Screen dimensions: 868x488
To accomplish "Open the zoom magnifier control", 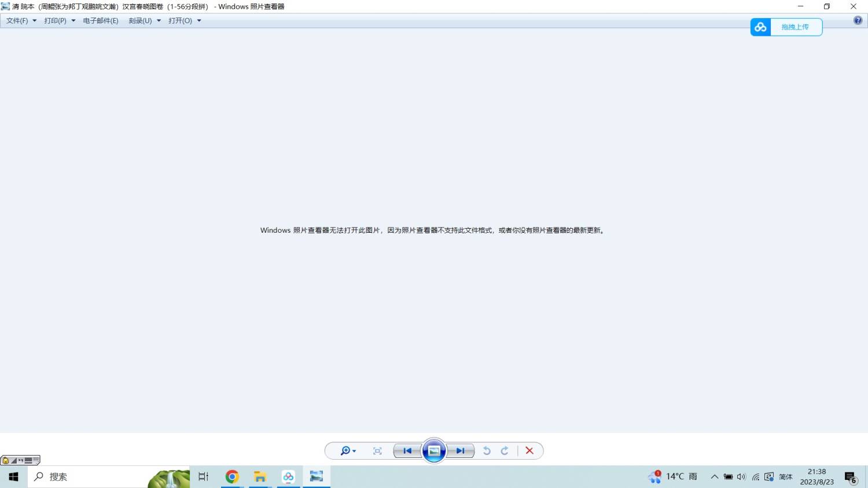I will [x=347, y=451].
